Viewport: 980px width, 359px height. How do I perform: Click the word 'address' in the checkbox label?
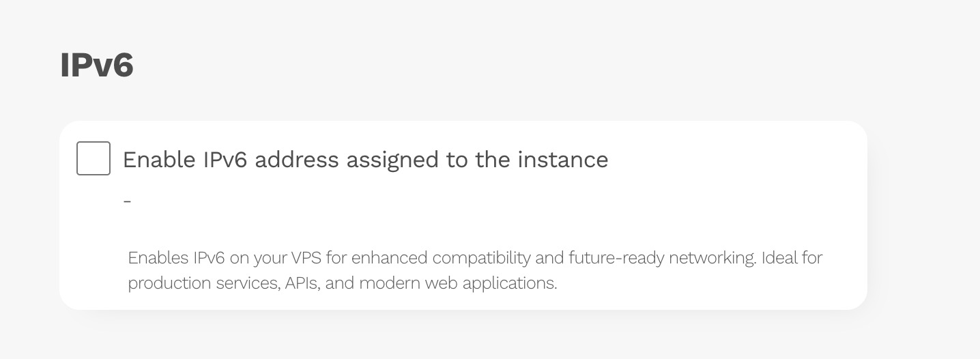coord(296,160)
